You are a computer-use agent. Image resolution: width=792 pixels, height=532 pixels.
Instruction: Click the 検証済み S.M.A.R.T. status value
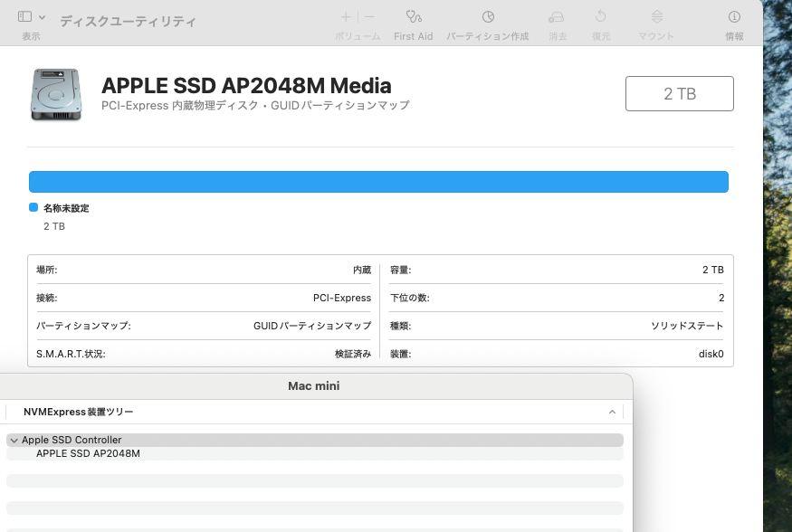pyautogui.click(x=353, y=354)
